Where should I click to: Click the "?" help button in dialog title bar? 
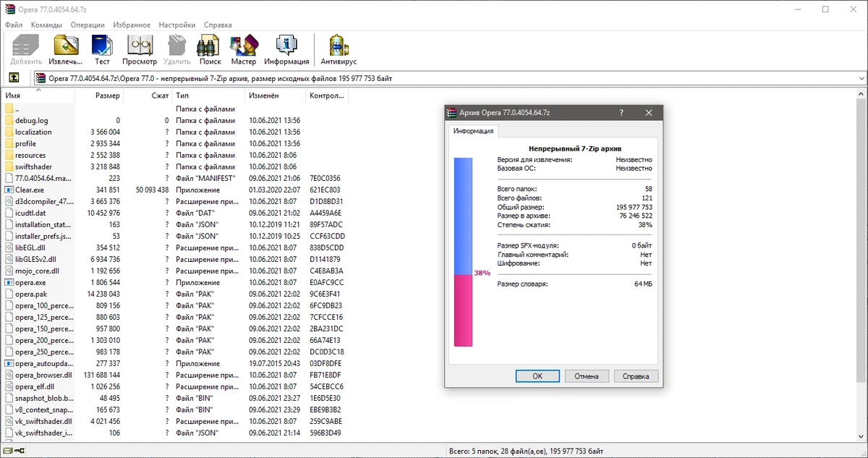621,113
